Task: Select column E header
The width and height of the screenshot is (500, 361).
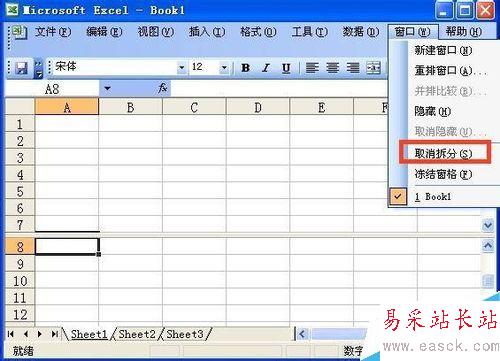Action: [x=322, y=107]
